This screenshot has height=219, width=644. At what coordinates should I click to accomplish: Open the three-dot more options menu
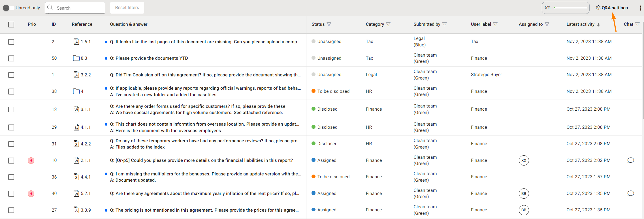pos(640,8)
